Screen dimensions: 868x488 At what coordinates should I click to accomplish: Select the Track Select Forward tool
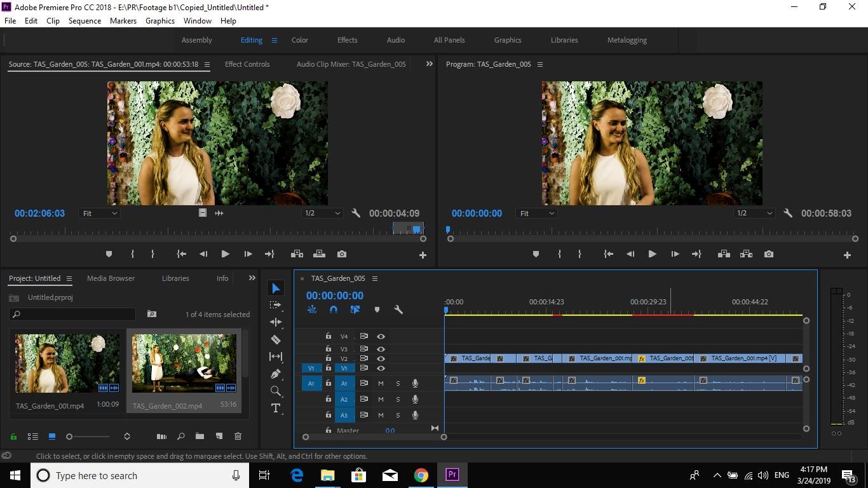(x=276, y=305)
